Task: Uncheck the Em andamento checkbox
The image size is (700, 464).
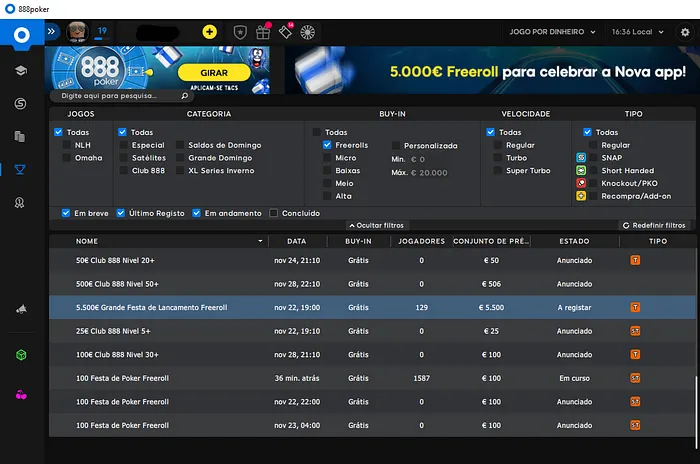Action: click(196, 213)
